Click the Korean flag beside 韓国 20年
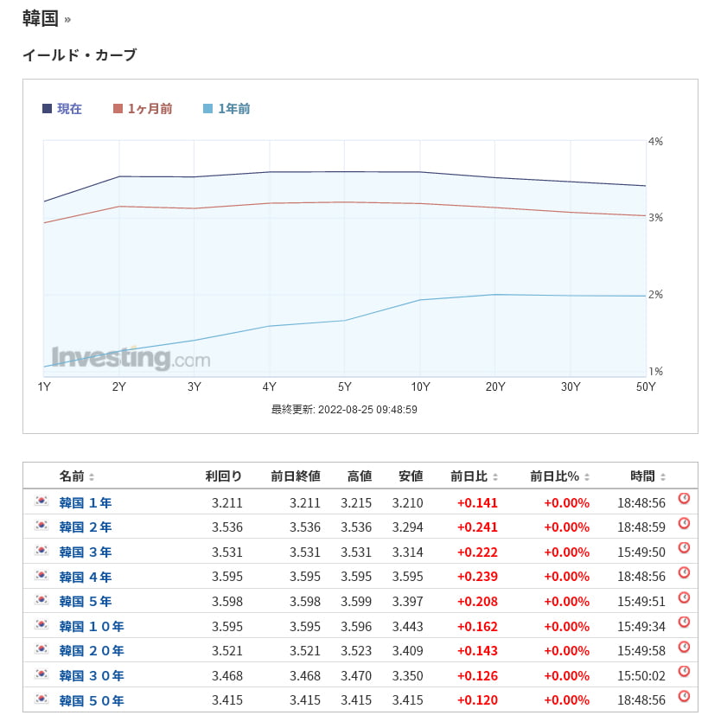Viewport: 708px width, 728px height. (x=41, y=648)
